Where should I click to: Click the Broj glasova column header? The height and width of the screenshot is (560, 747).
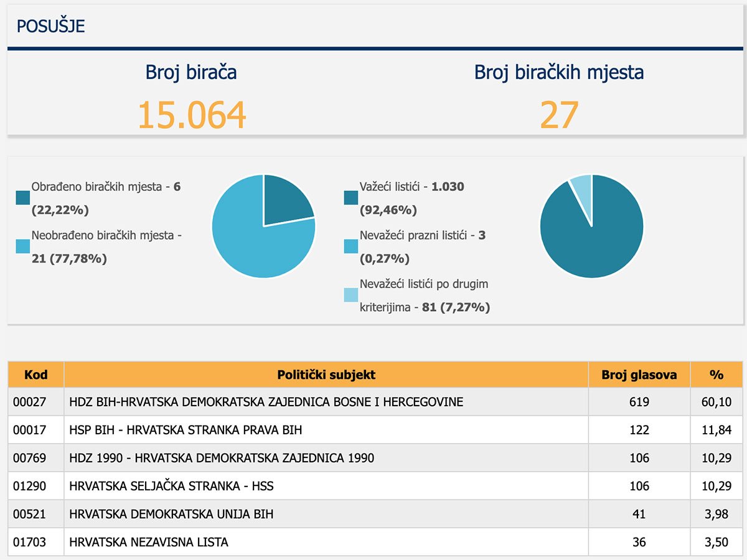click(x=639, y=375)
